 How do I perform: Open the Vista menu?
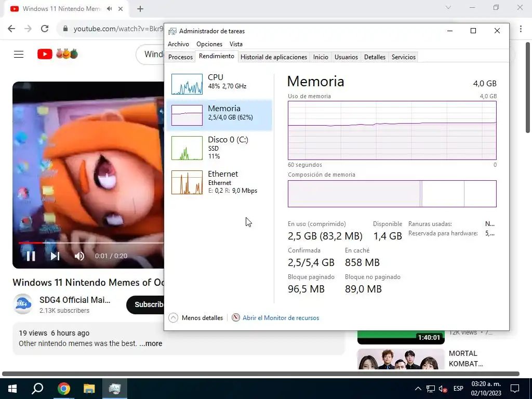(x=236, y=44)
